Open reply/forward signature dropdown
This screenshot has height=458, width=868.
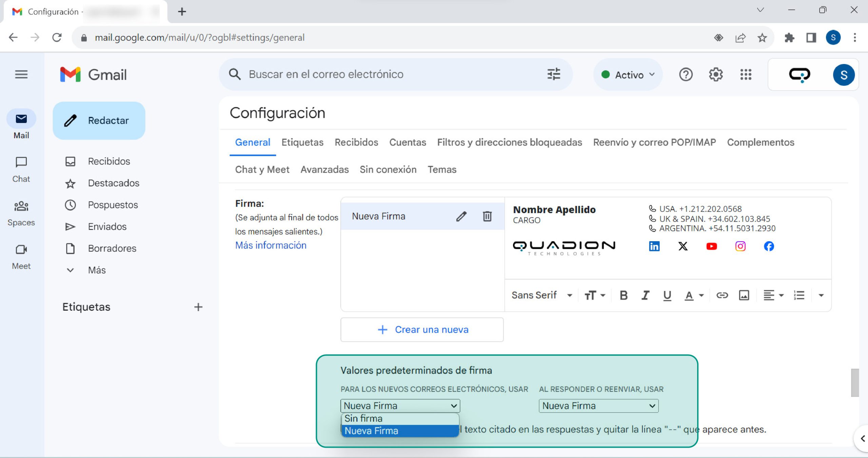coord(598,406)
